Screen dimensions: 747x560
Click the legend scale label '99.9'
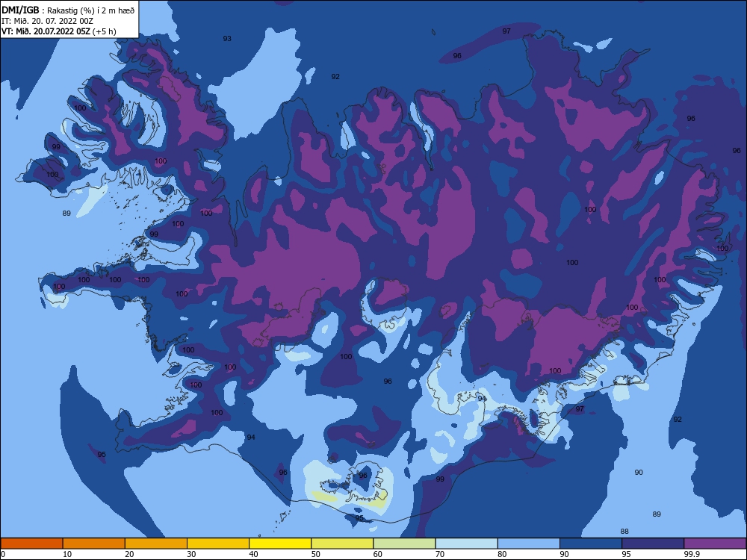692,554
